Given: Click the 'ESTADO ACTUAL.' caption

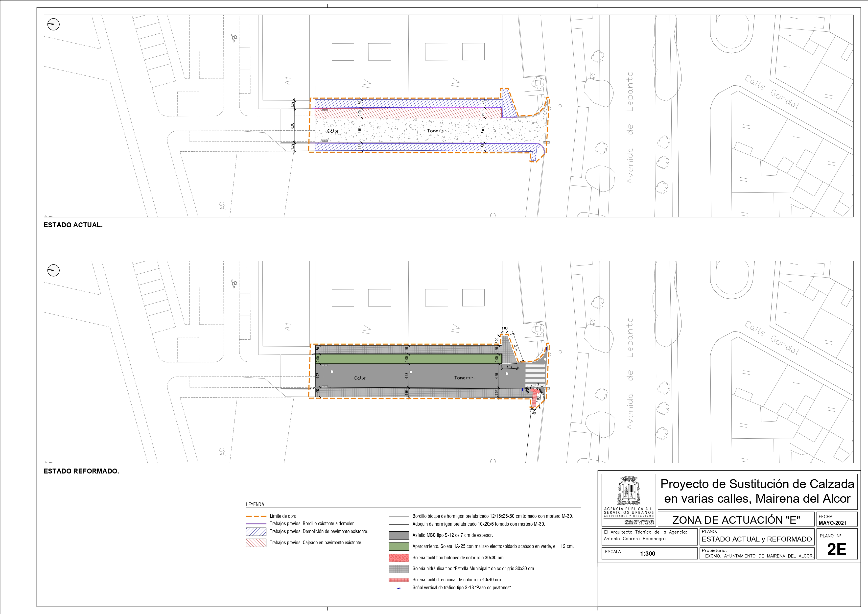Looking at the screenshot, I should pos(73,225).
